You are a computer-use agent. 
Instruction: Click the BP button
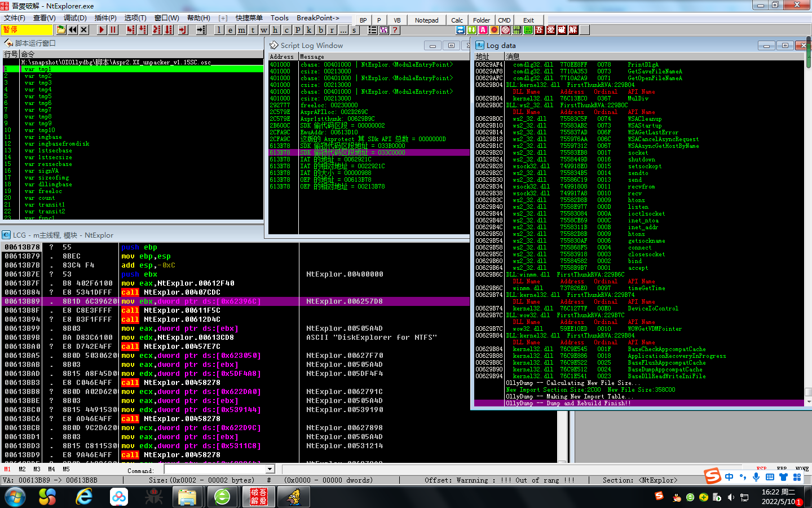[x=363, y=20]
